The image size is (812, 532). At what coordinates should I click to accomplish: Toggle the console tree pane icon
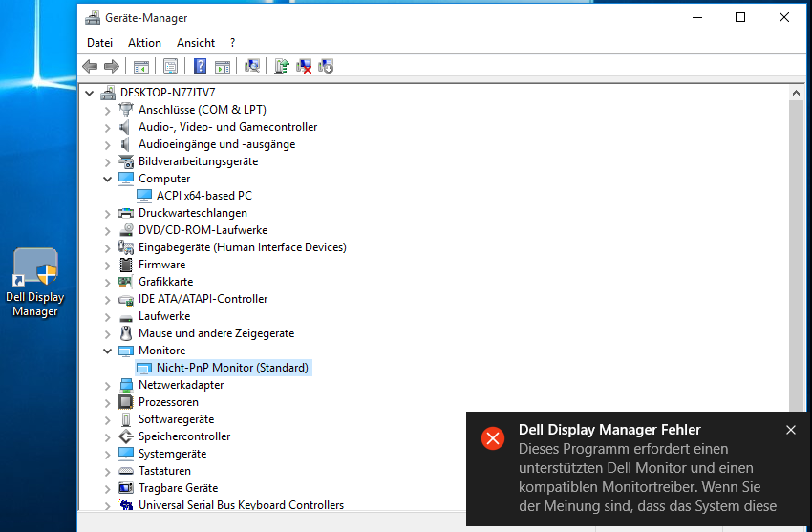140,66
